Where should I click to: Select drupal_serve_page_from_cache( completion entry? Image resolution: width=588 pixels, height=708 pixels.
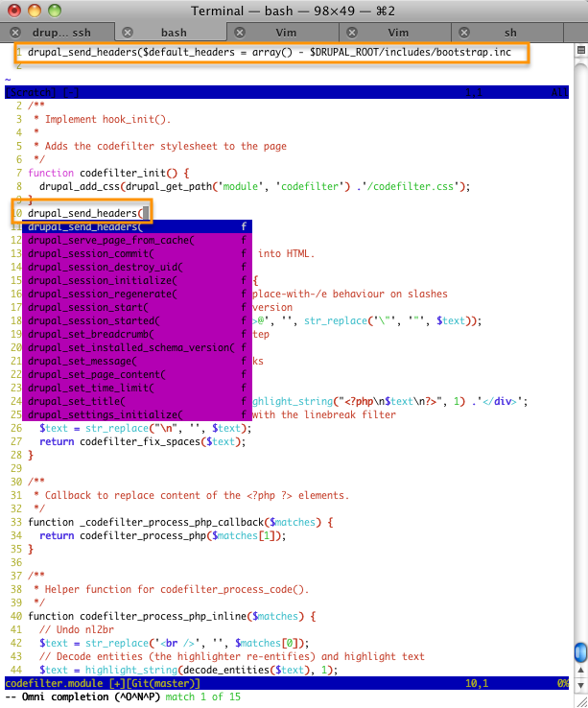[137, 240]
